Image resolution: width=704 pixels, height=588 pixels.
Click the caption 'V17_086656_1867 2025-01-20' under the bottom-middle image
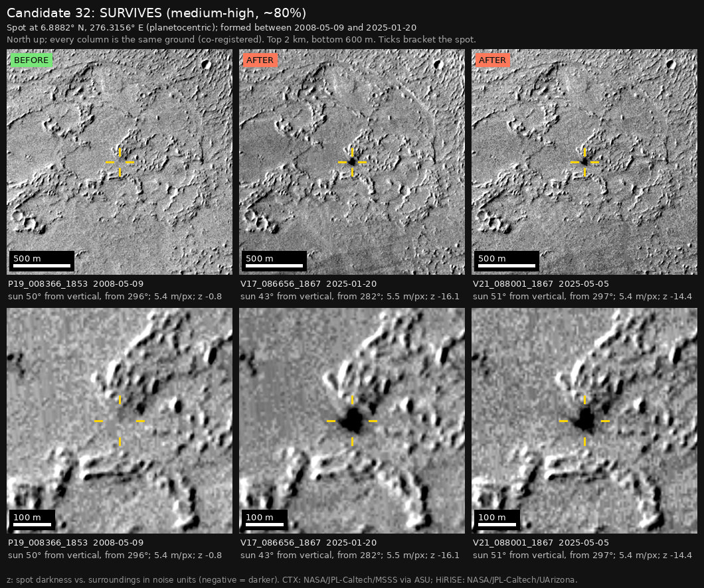[x=308, y=543]
